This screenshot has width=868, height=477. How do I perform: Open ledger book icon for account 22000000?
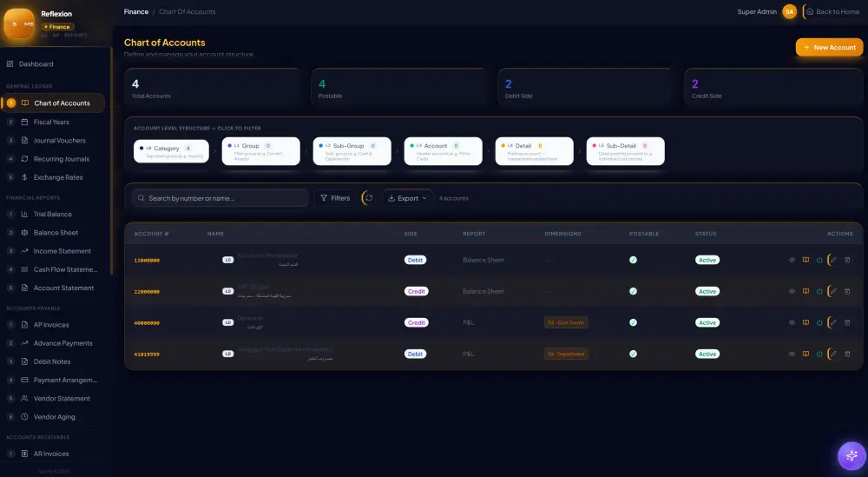806,291
